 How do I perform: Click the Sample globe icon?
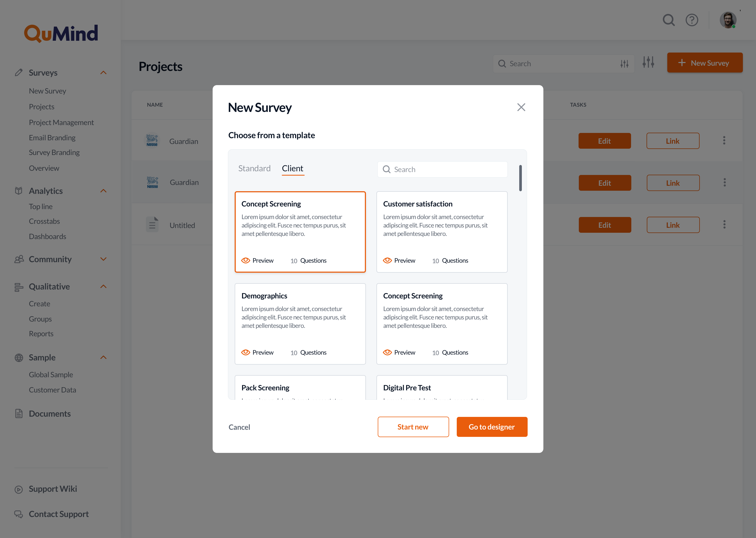pos(19,358)
